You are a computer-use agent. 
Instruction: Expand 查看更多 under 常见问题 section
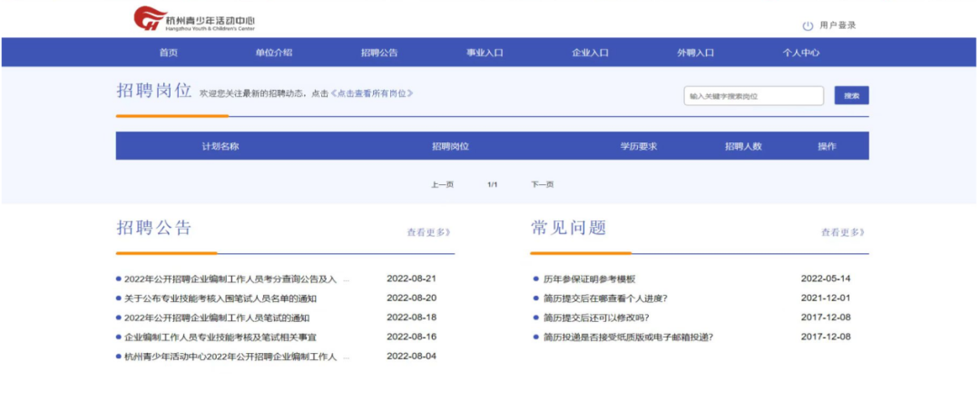[x=842, y=232]
